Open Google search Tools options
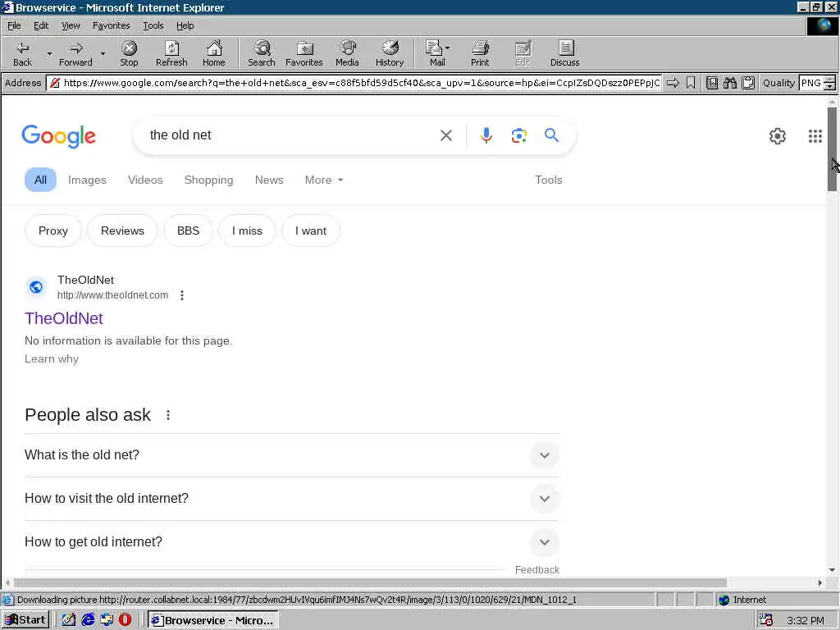The width and height of the screenshot is (840, 630). click(x=548, y=180)
